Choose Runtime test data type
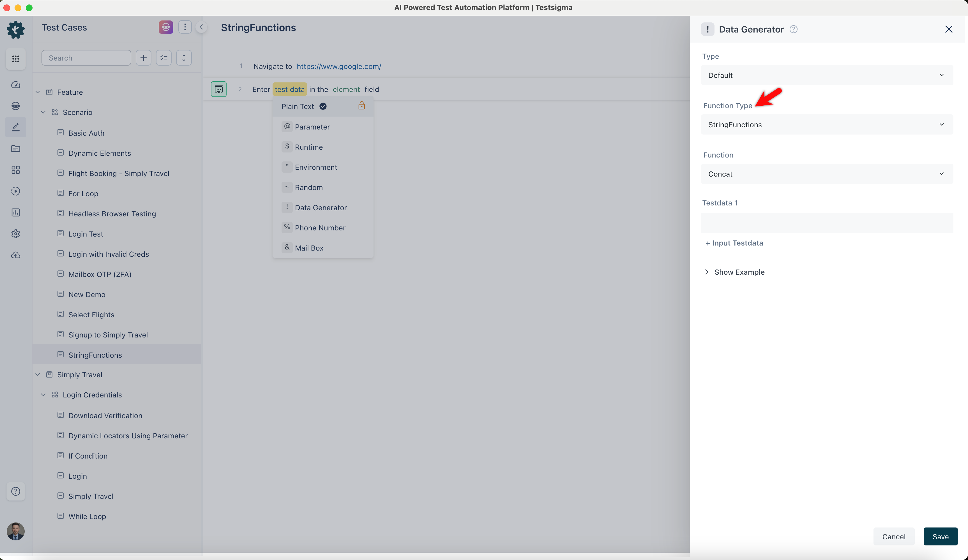 tap(323, 147)
